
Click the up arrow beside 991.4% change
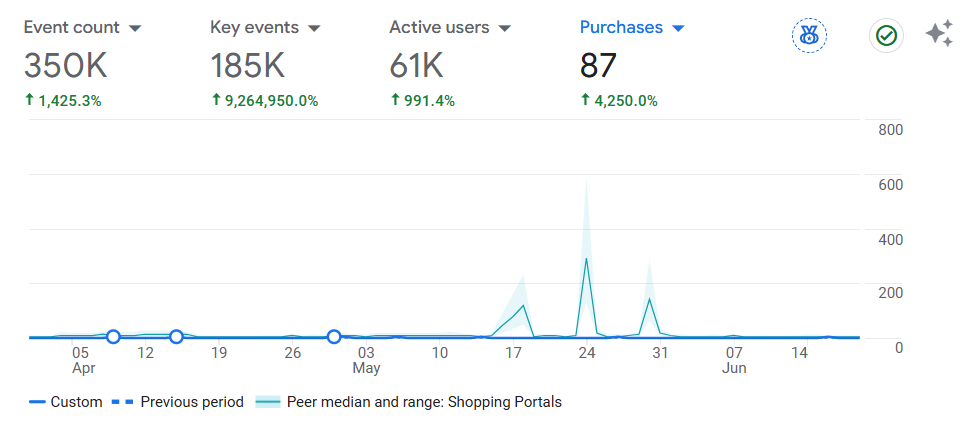tap(395, 100)
